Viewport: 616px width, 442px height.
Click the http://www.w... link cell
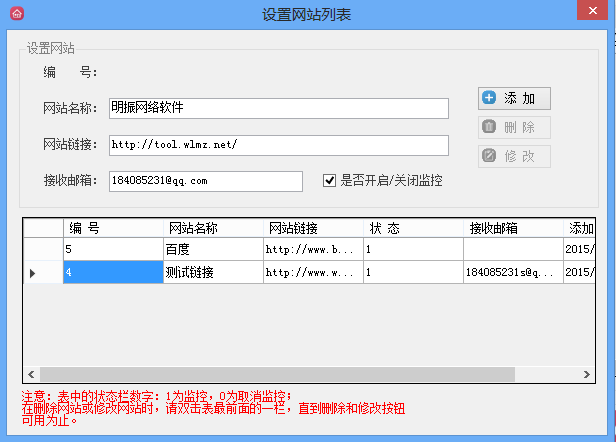(313, 272)
